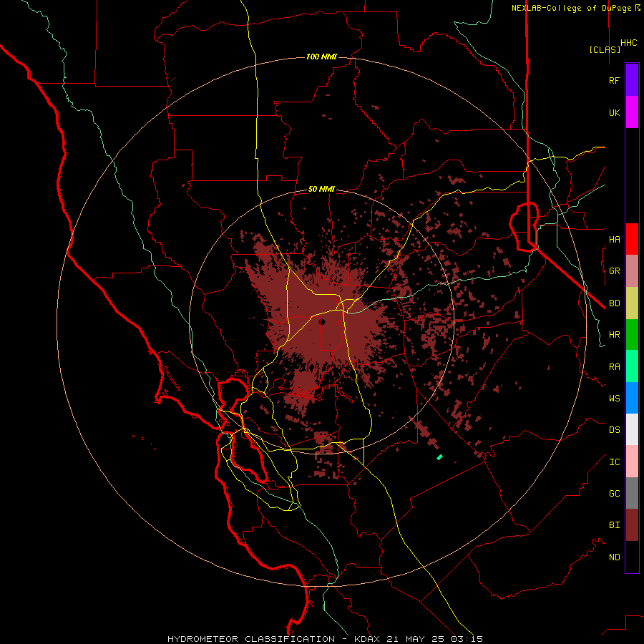Screen dimensions: 644x644
Task: Select the IC light pink legend swatch
Action: pos(632,462)
